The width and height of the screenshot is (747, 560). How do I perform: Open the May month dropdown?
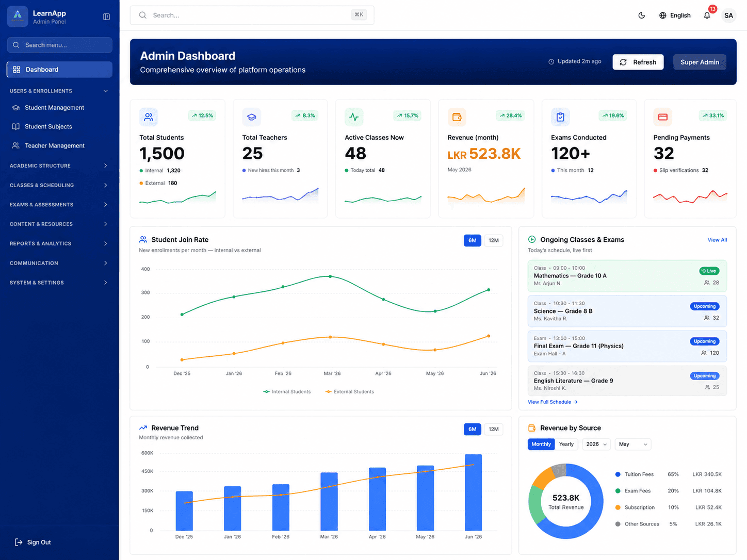click(633, 444)
